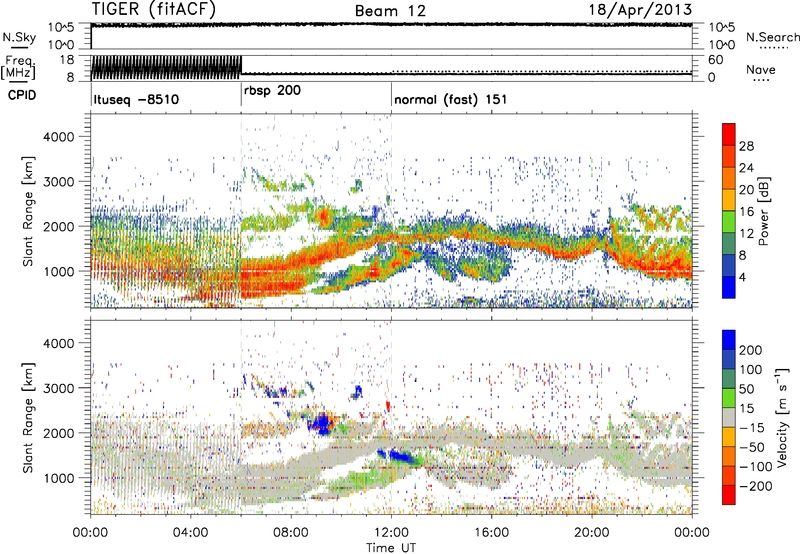The height and width of the screenshot is (554, 800).
Task: Click the Nave axis value '60'
Action: coord(715,60)
